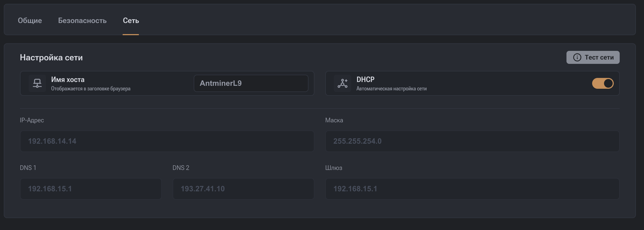Click the Тест сети button

click(593, 57)
